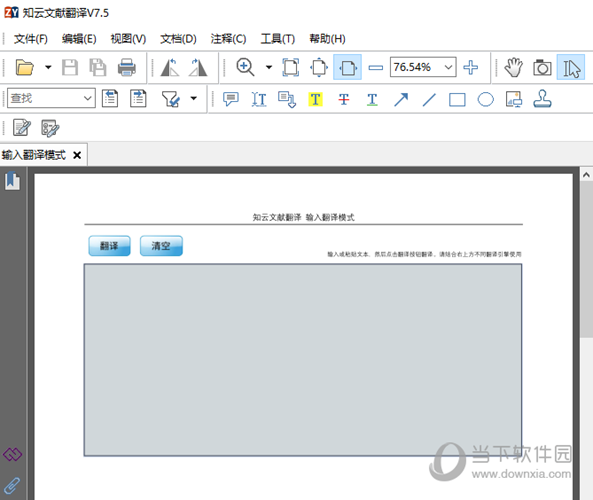593x500 pixels.
Task: Select the Arrow drawing tool
Action: tap(401, 99)
